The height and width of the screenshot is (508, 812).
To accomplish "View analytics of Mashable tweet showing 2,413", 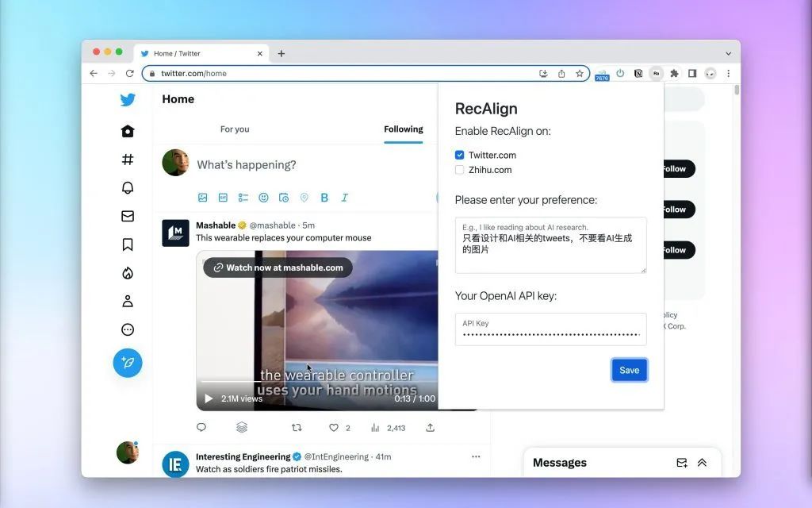I will [x=388, y=428].
